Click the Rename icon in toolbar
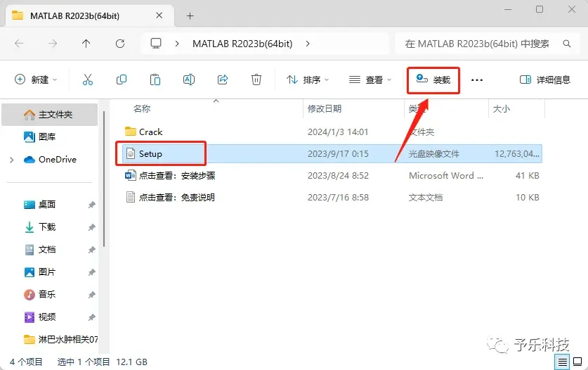This screenshot has width=588, height=370. coord(189,79)
